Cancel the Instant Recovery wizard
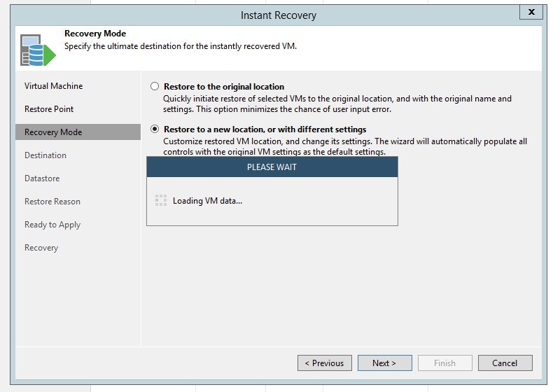The width and height of the screenshot is (560, 392). pyautogui.click(x=505, y=363)
